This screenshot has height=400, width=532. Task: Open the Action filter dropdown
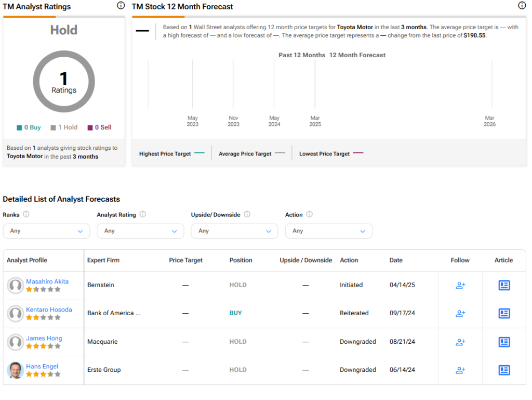tap(329, 231)
